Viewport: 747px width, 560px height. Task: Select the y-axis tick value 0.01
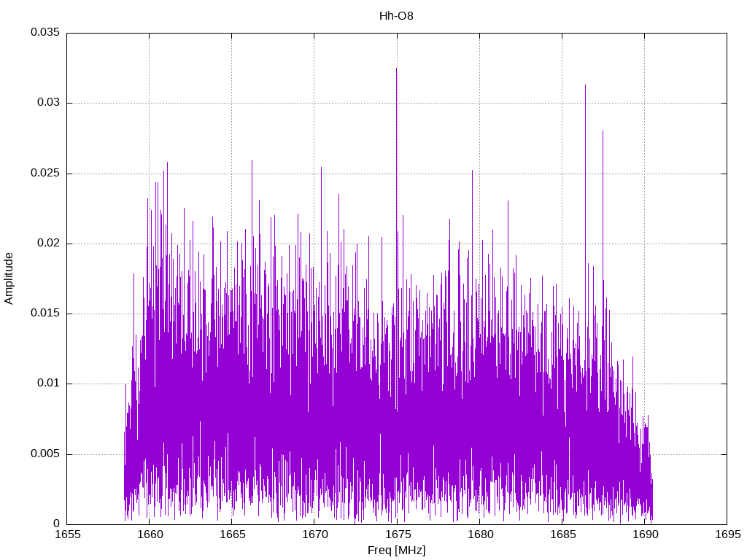(x=49, y=383)
